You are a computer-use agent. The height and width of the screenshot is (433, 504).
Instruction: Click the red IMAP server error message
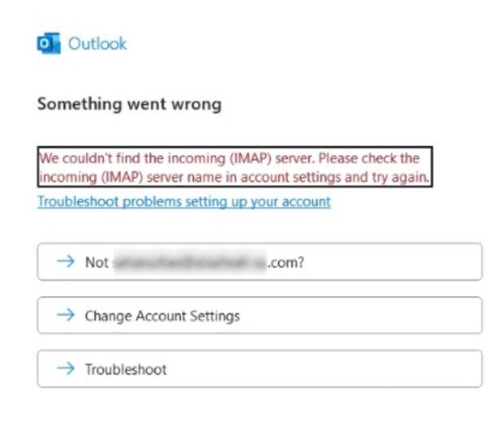point(235,168)
